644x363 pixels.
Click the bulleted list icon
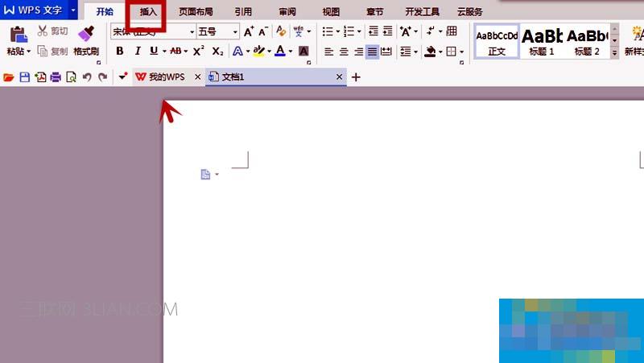click(x=328, y=31)
